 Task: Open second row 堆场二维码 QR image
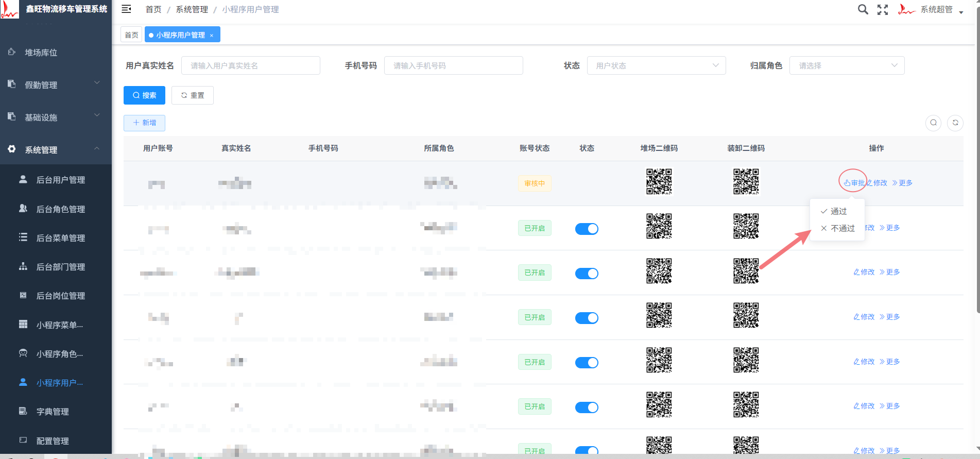pos(659,226)
